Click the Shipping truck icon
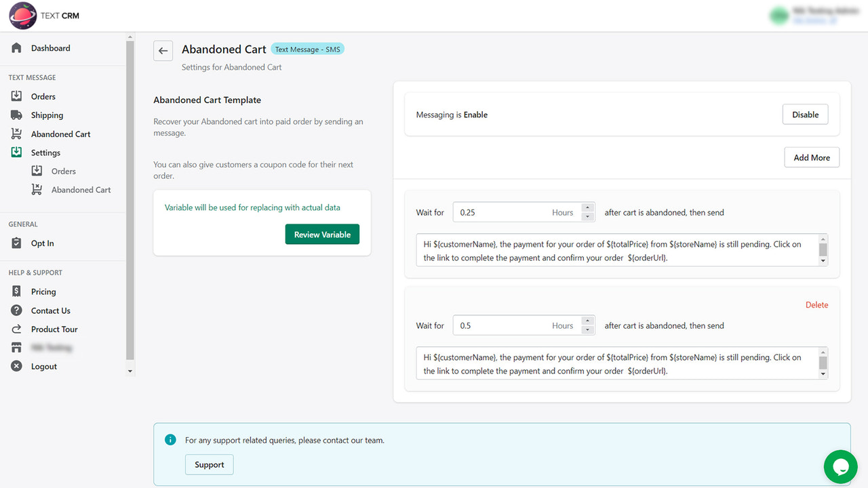 tap(16, 115)
